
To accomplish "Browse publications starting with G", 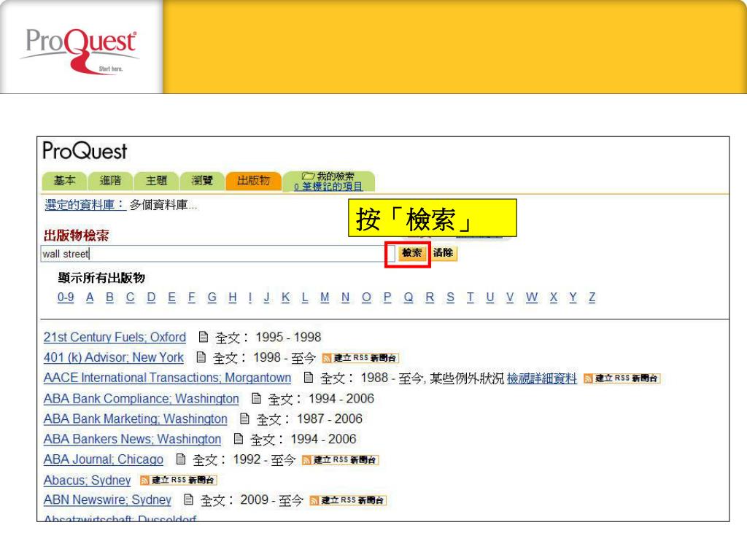I will pos(212,297).
